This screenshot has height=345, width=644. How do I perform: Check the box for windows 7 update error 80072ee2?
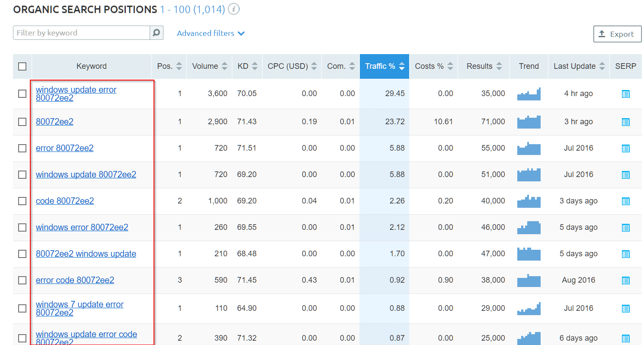[x=22, y=308]
